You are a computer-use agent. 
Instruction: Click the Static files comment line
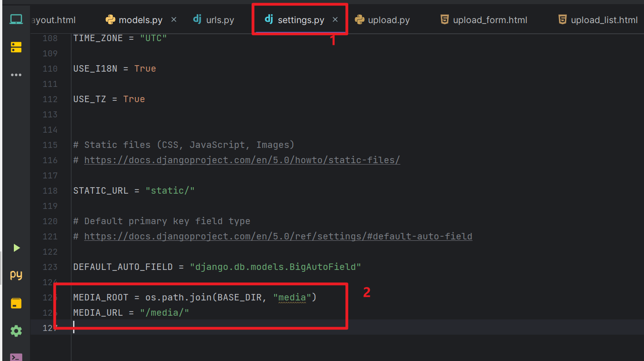point(184,145)
